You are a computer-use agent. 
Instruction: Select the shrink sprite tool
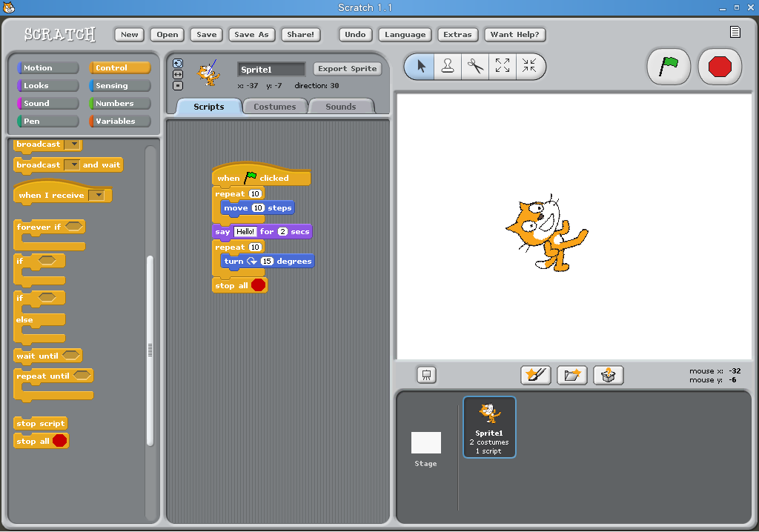pos(529,67)
